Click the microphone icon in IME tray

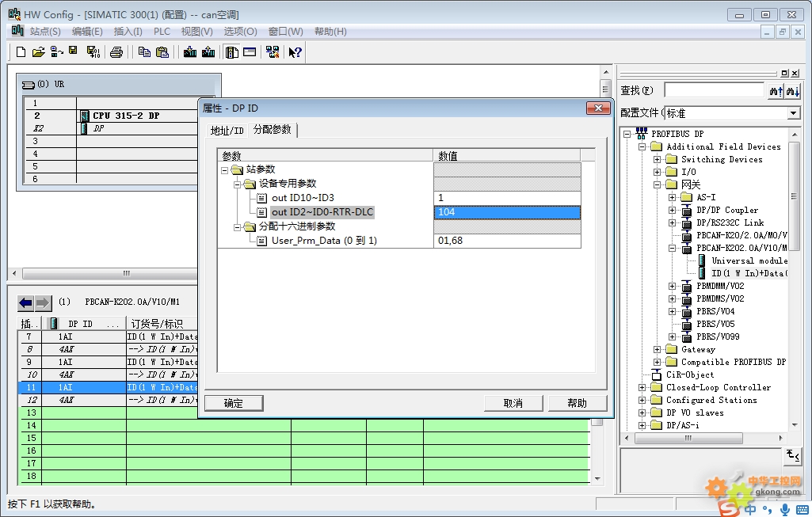pyautogui.click(x=785, y=509)
